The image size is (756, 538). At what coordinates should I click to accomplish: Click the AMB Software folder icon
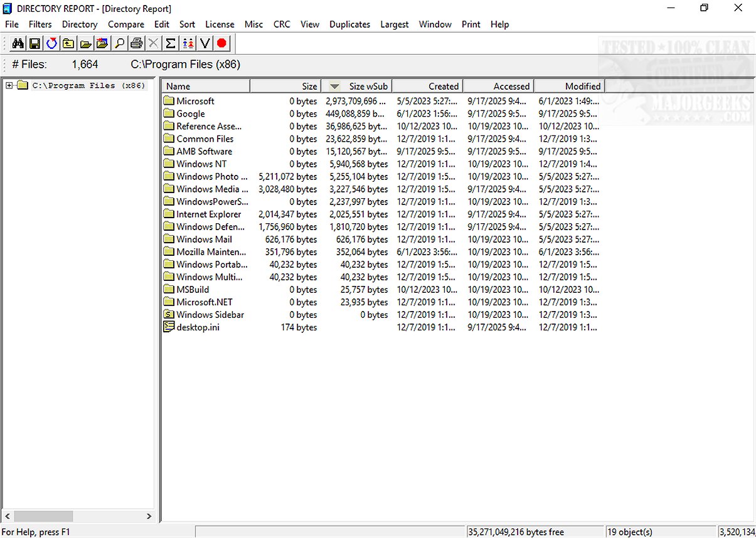(x=169, y=151)
